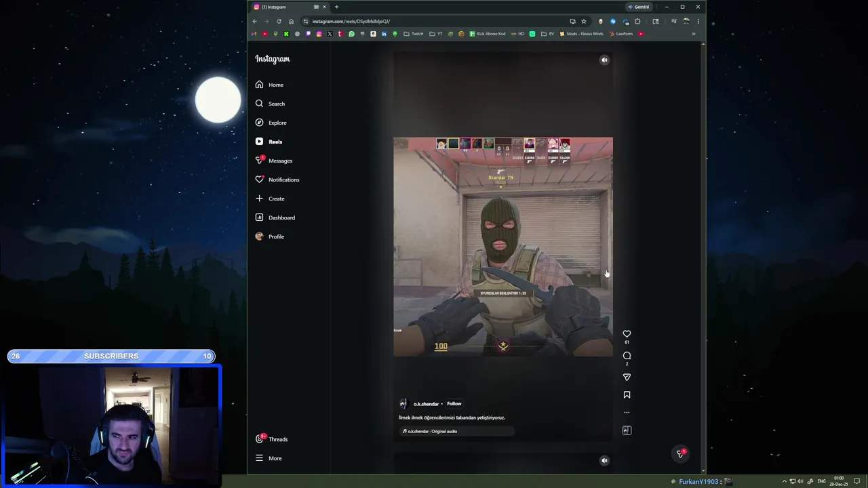Click the reel audio thumbnail
The image size is (868, 488).
tap(627, 430)
